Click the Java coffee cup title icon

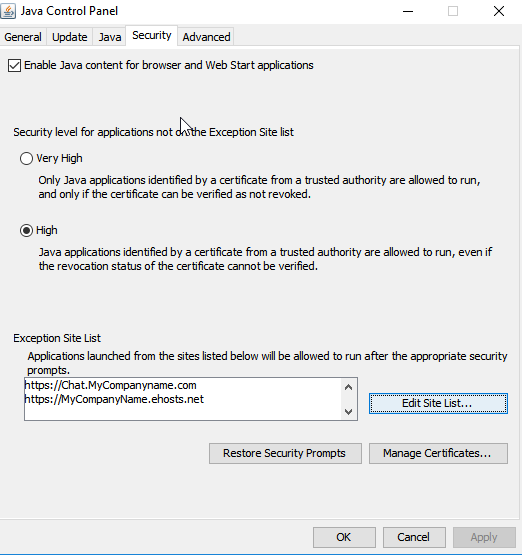point(8,11)
